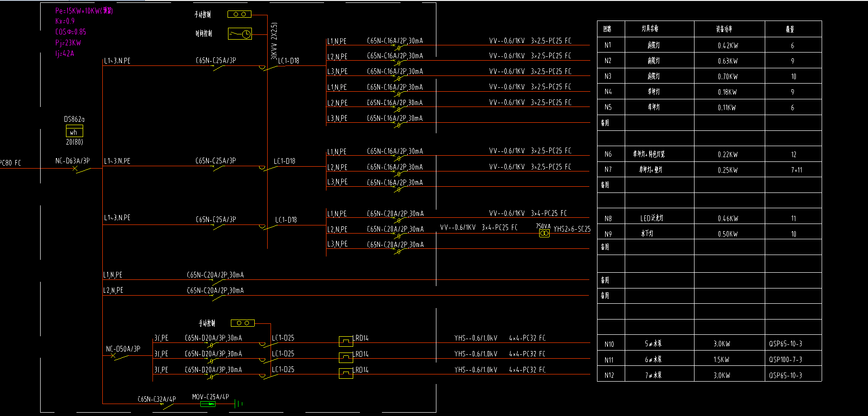
Task: Select the DS862a meter label
Action: [74, 119]
